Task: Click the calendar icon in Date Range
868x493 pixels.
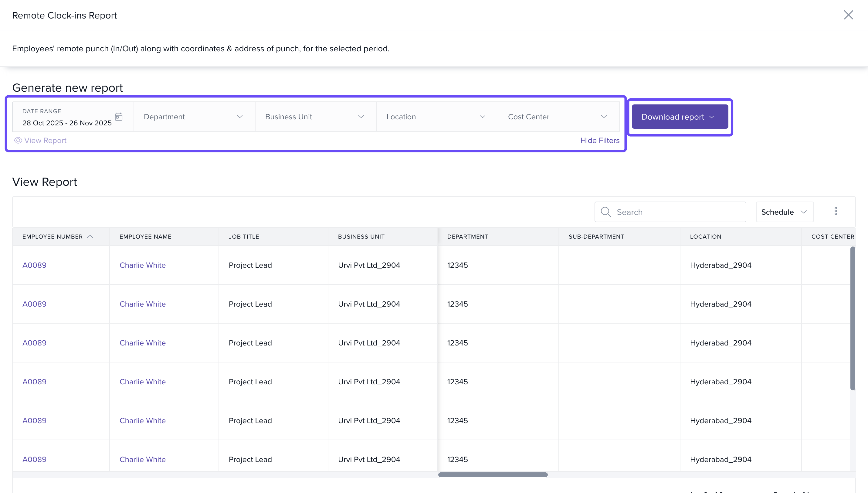Action: point(118,117)
